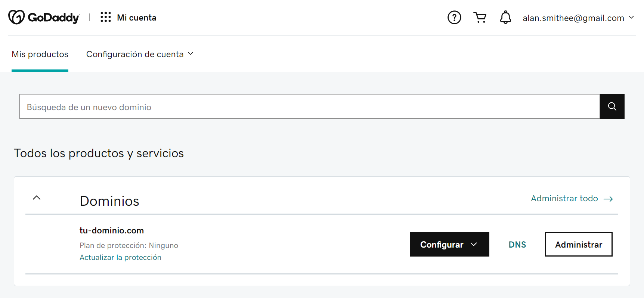The height and width of the screenshot is (298, 644).
Task: Select the Mis productos tab
Action: coord(40,54)
